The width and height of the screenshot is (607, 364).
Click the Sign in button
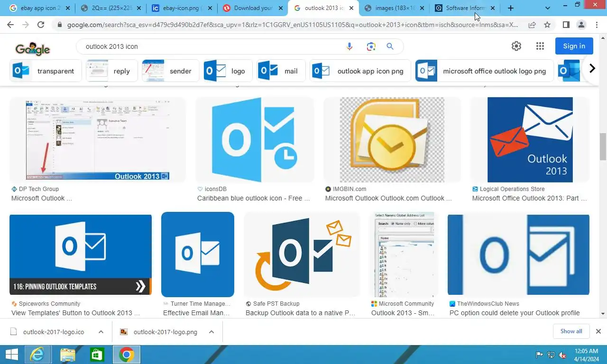tap(574, 46)
